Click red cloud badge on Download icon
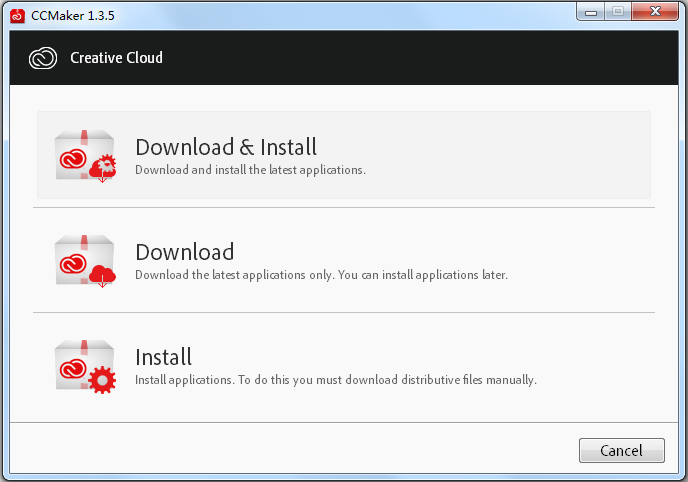 [103, 275]
